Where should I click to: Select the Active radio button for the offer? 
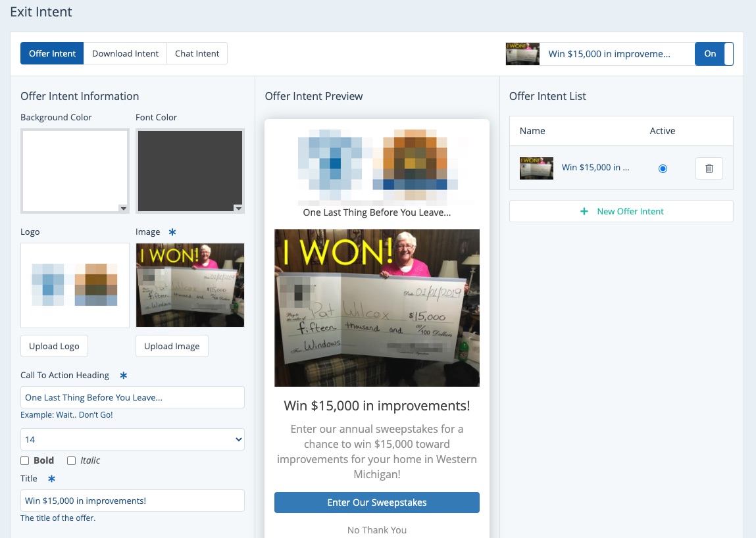click(663, 168)
